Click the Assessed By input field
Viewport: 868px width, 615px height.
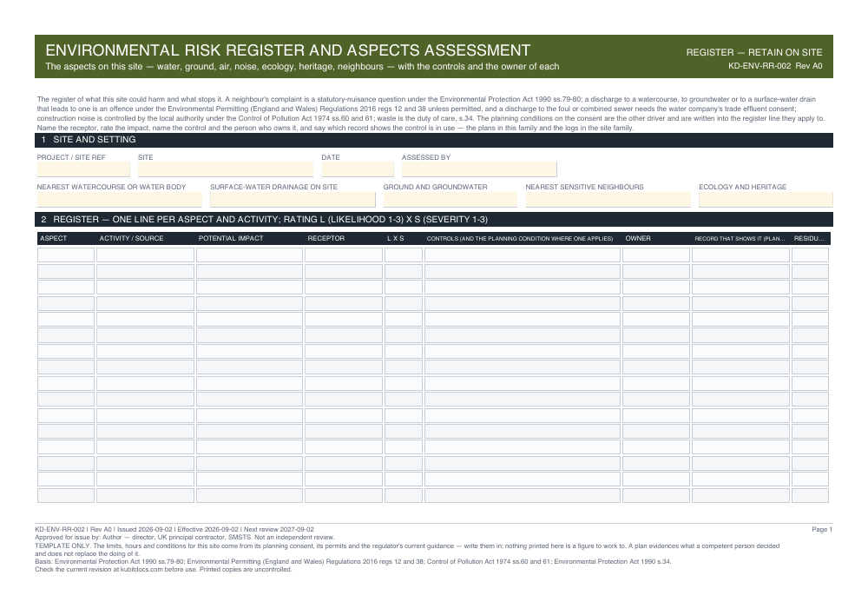coord(479,169)
